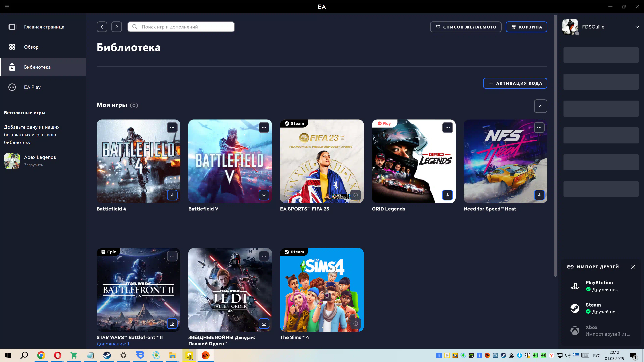Open Google Chrome from the taskbar
The width and height of the screenshot is (644, 362).
point(41,355)
